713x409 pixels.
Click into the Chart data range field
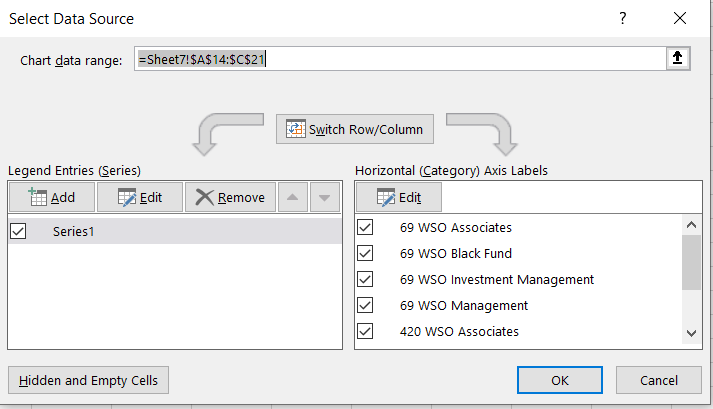point(400,60)
